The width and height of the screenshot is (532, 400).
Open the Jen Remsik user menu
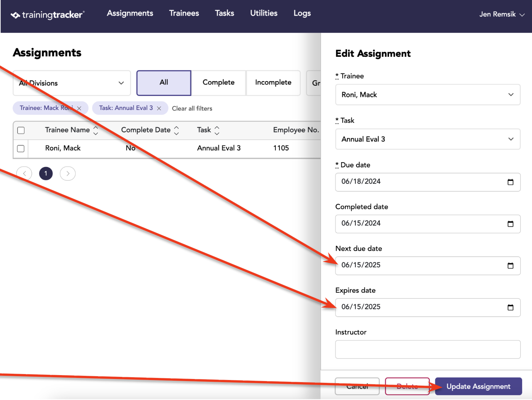pos(502,14)
